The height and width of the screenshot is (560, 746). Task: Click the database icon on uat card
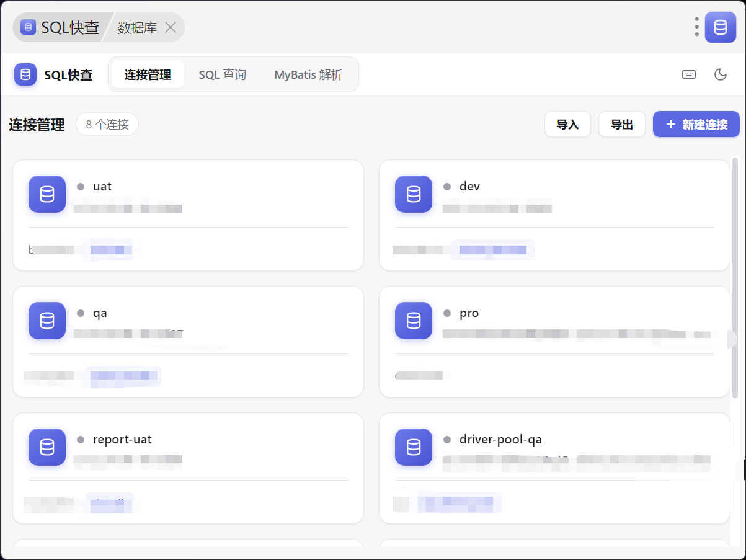[x=47, y=194]
